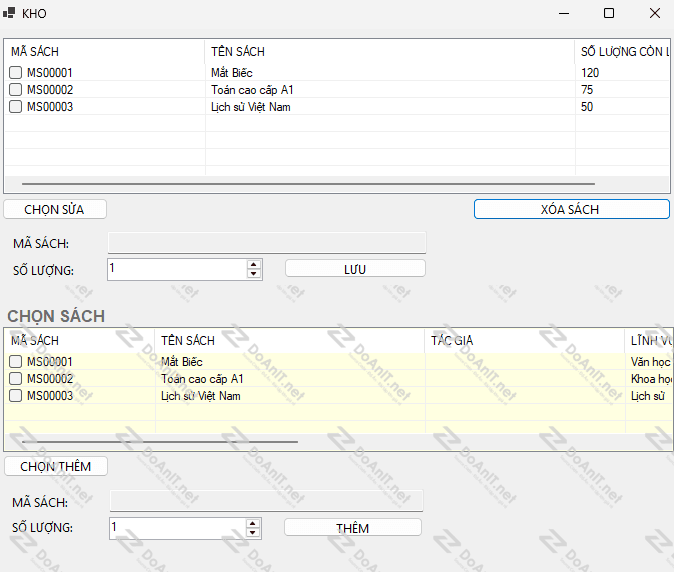The height and width of the screenshot is (572, 674).
Task: Check the MS00001 box in the top inventory table
Action: 15,72
